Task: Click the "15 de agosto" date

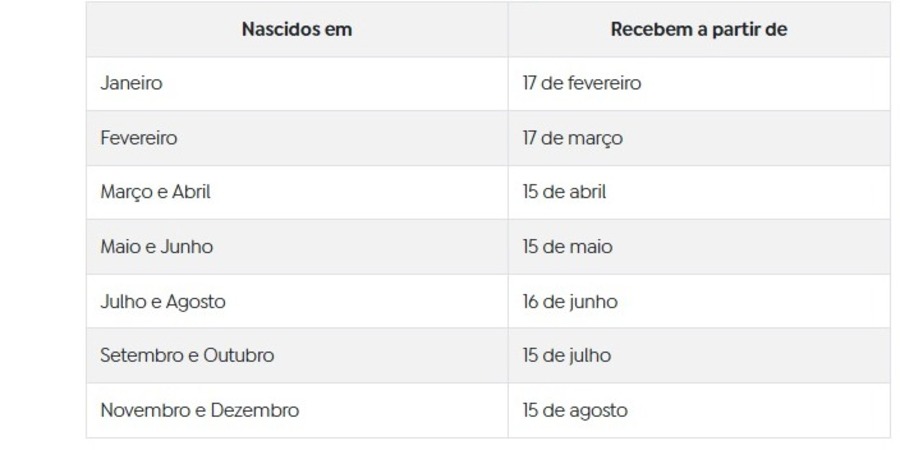Action: pos(575,411)
